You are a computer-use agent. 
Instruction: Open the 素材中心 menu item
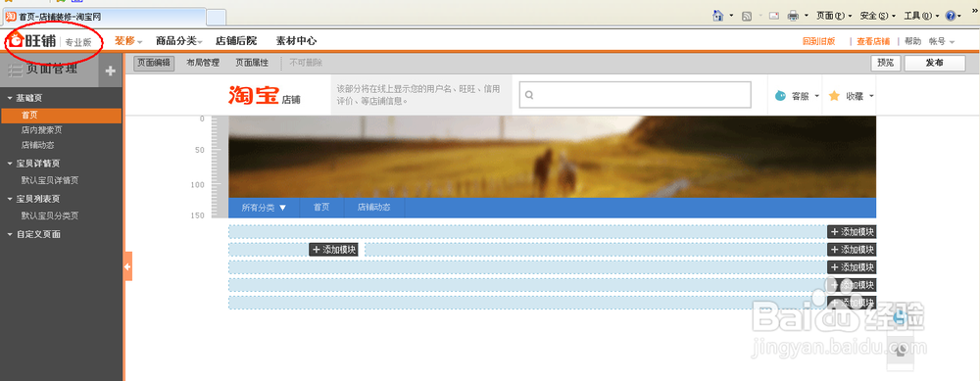point(296,41)
